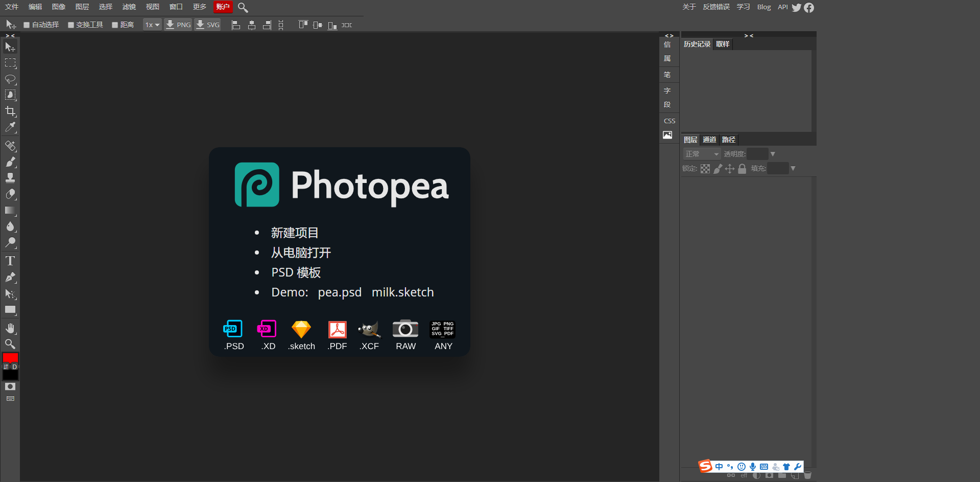Swap foreground and background colors
This screenshot has width=980, height=482.
(6, 367)
